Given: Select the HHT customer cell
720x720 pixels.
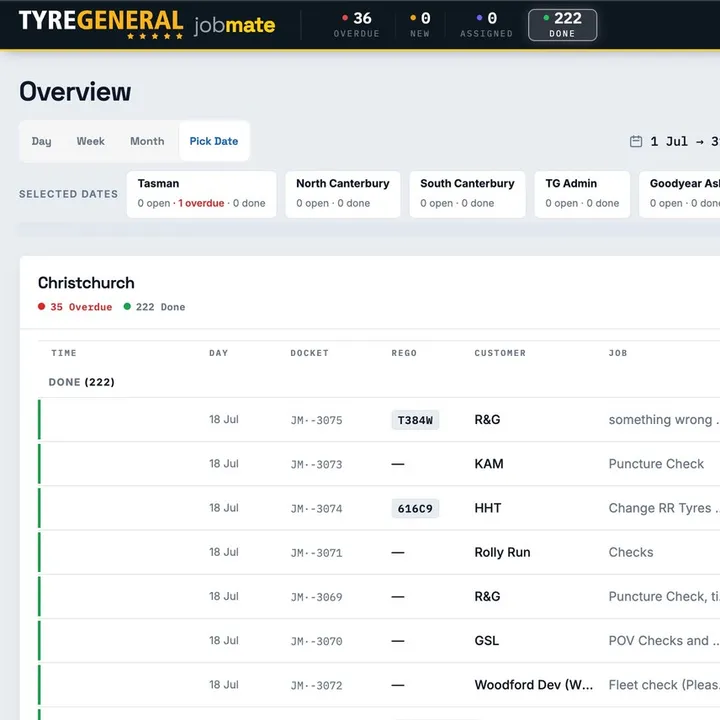Looking at the screenshot, I should (488, 508).
